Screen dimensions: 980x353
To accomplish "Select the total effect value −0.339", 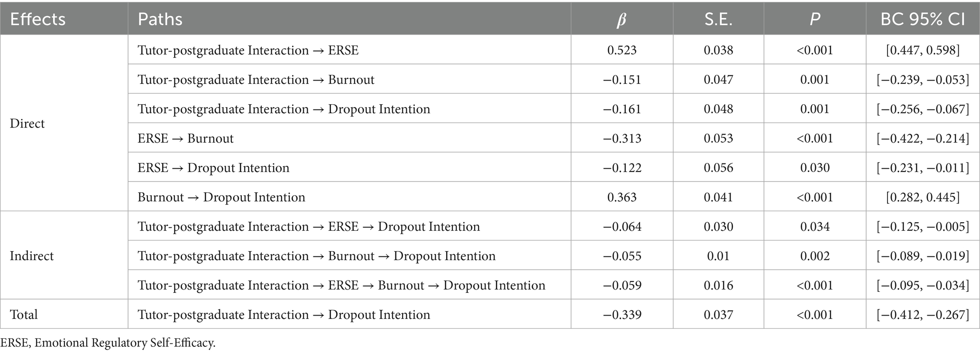I will pos(622,315).
